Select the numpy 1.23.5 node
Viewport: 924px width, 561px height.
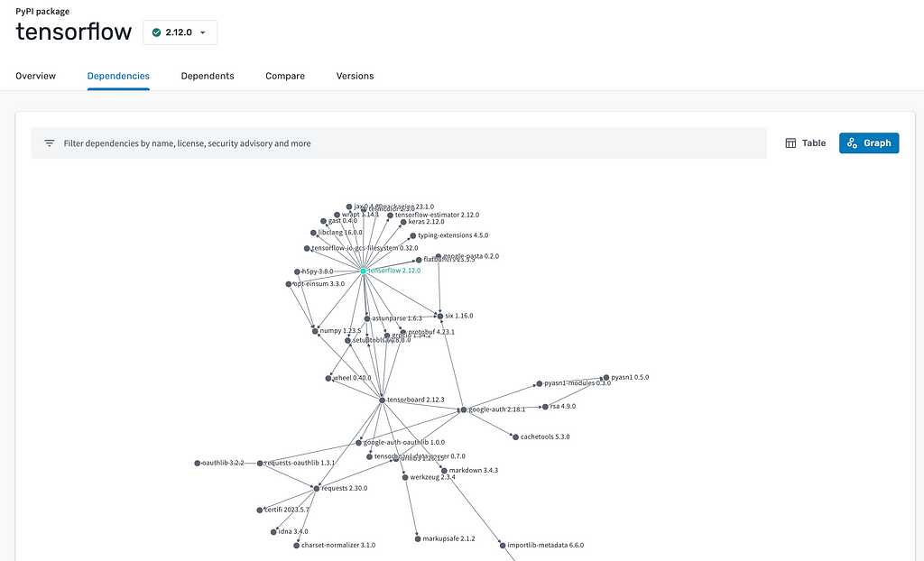point(315,331)
